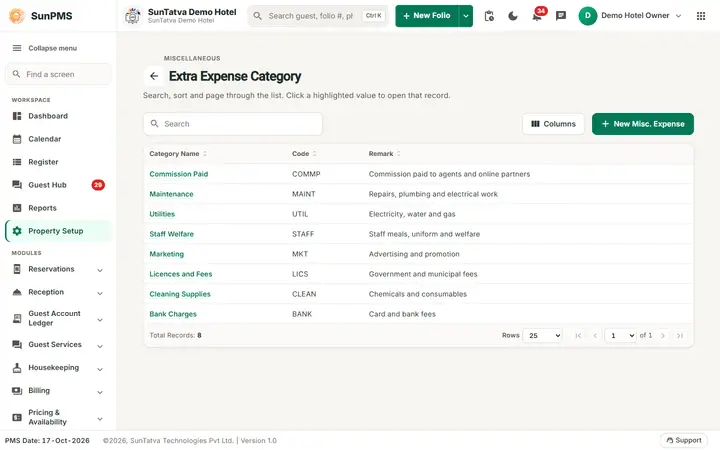Open notifications bell with 34 badge
720x450 pixels.
point(537,16)
